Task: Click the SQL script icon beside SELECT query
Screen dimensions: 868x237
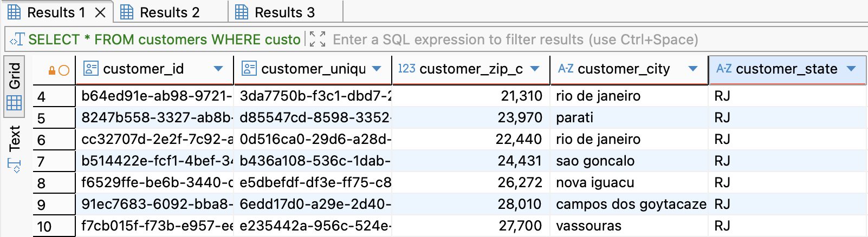Action: [17, 40]
